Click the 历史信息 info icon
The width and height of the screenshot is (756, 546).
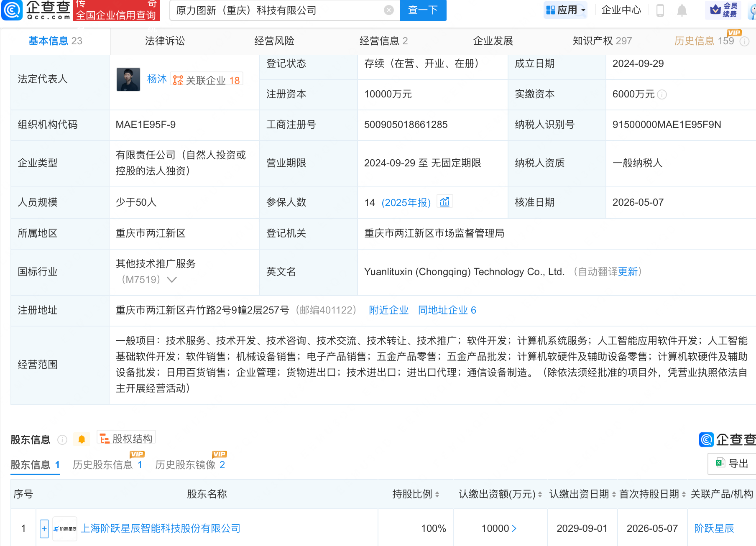(x=745, y=41)
